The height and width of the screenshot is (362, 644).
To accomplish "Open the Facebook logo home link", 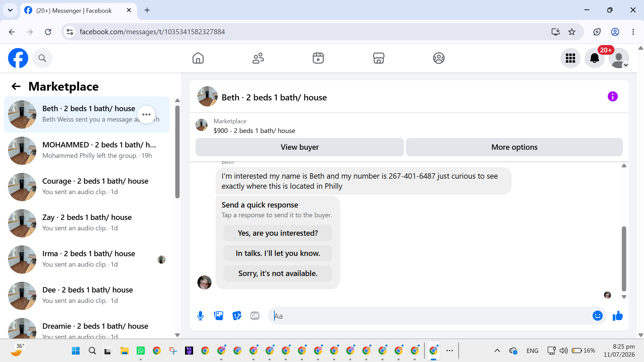I will pyautogui.click(x=18, y=58).
